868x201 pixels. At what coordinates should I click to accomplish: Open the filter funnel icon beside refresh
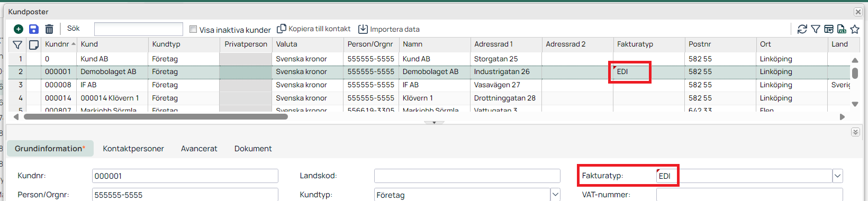[816, 29]
